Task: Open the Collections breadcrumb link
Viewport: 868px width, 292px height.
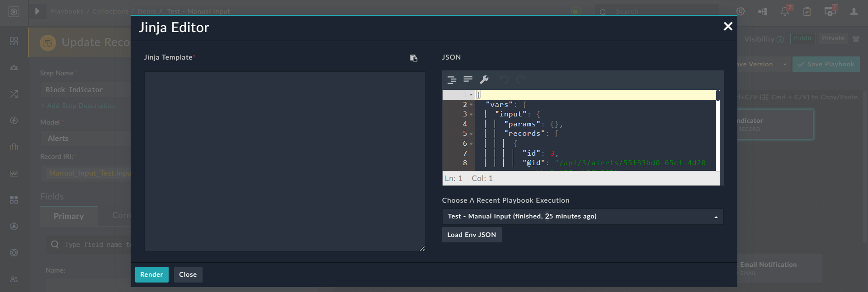Action: point(110,11)
